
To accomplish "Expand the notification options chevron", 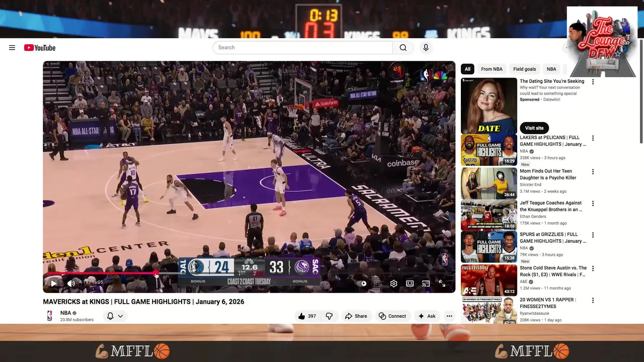I will tap(120, 316).
